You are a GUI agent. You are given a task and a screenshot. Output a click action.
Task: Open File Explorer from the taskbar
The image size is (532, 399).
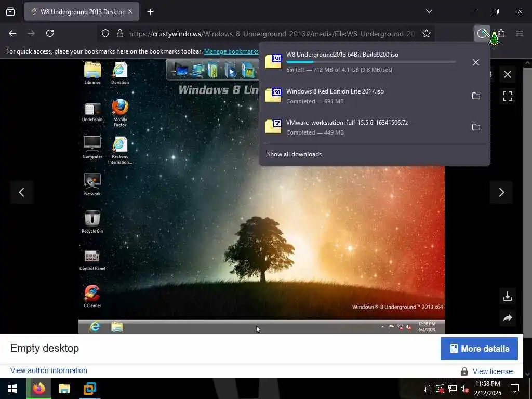click(x=64, y=389)
